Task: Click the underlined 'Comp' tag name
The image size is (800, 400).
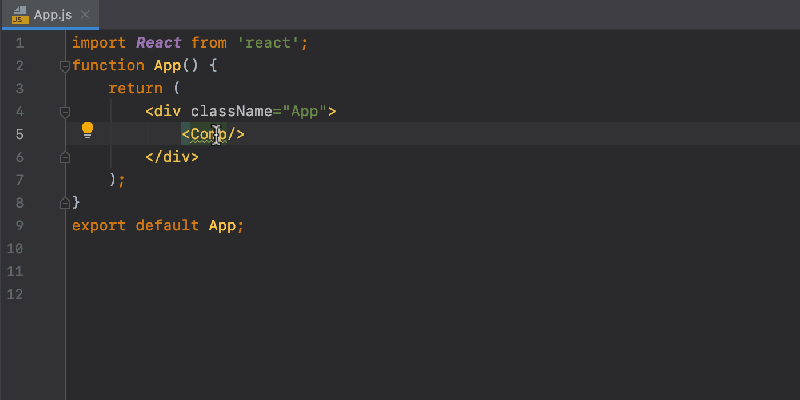Action: pyautogui.click(x=209, y=134)
